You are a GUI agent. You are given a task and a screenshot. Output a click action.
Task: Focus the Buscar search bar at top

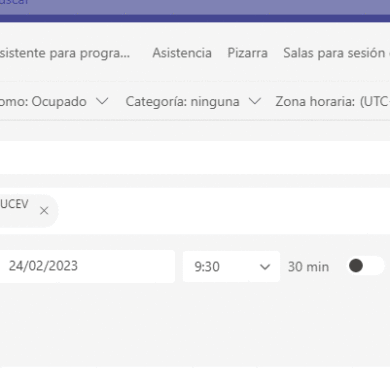tap(195, 4)
